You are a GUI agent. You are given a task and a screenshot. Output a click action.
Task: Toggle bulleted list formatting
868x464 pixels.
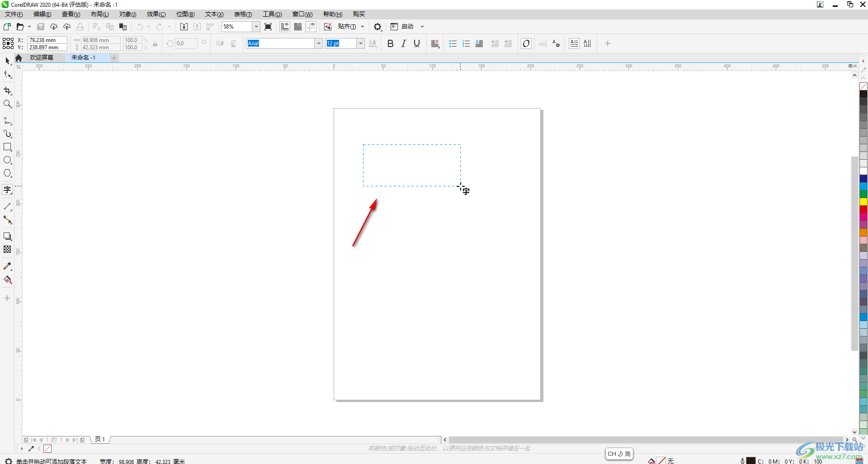[453, 43]
